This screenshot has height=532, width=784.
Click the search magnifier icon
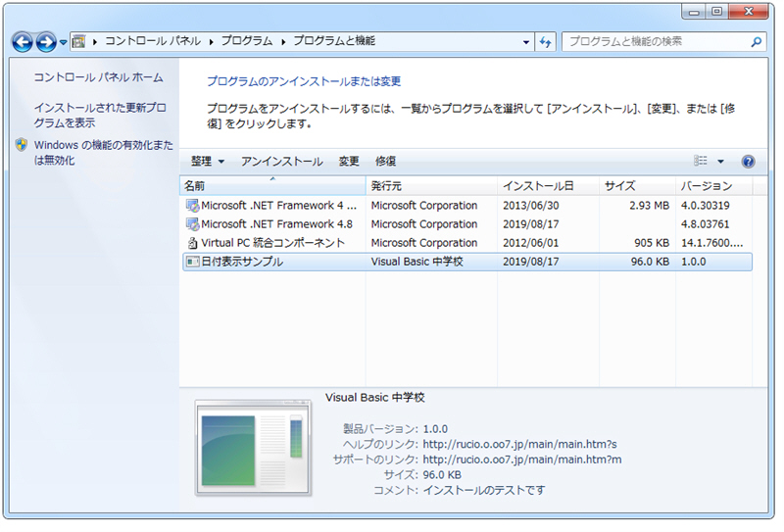click(x=756, y=42)
